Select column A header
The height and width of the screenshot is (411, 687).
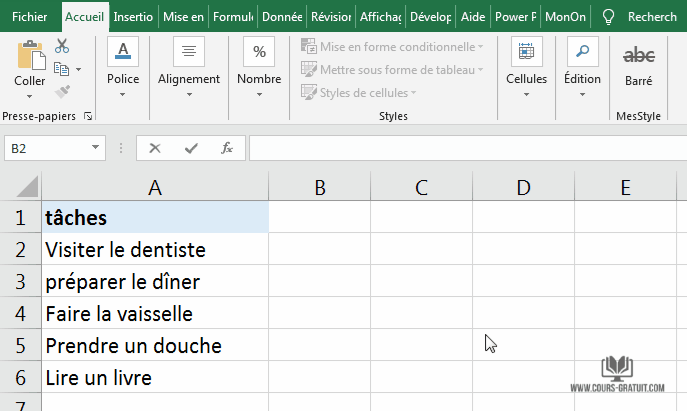click(155, 187)
